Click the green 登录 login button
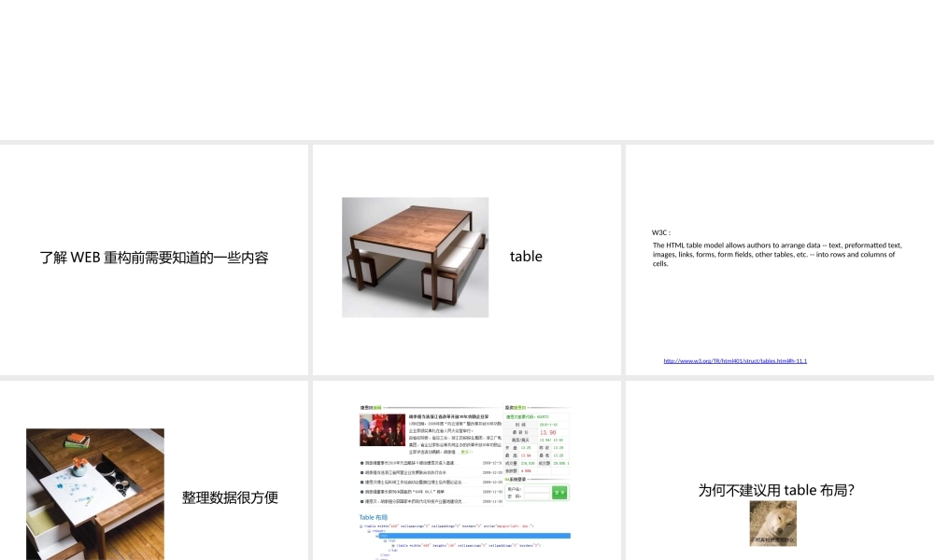Viewport: 934px width, 560px height. [x=559, y=493]
